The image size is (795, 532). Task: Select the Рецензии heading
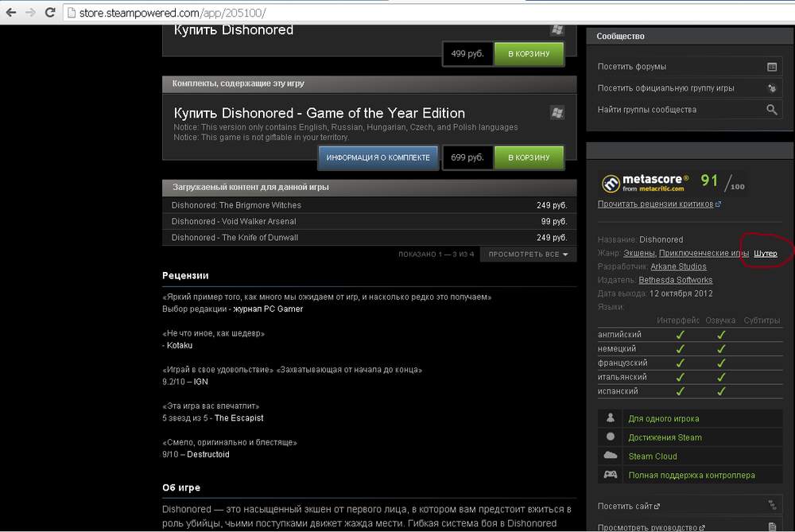185,276
